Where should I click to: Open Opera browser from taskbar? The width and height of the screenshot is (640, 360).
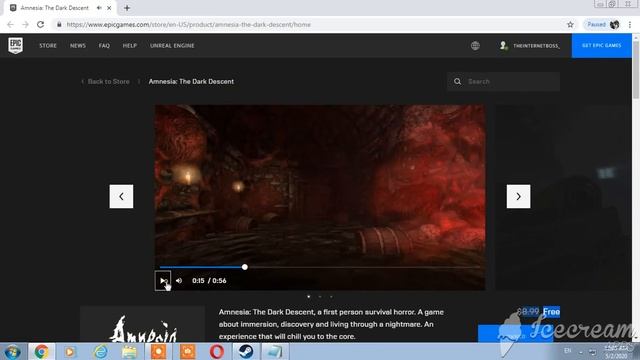point(217,351)
